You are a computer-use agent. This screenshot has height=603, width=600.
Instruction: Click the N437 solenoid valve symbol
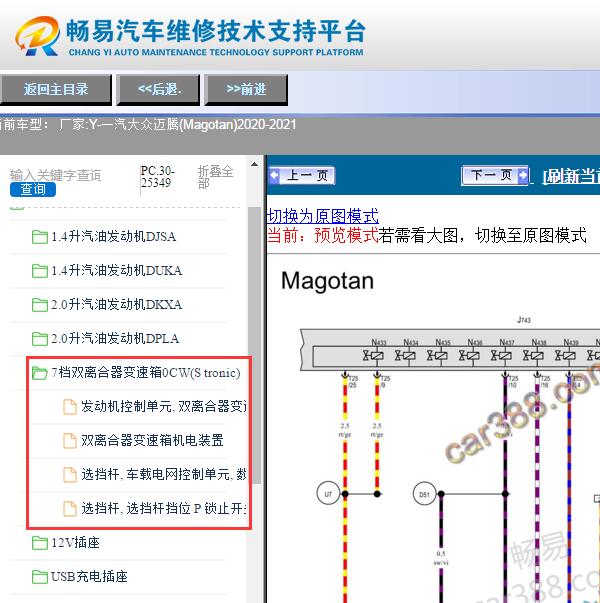(501, 356)
